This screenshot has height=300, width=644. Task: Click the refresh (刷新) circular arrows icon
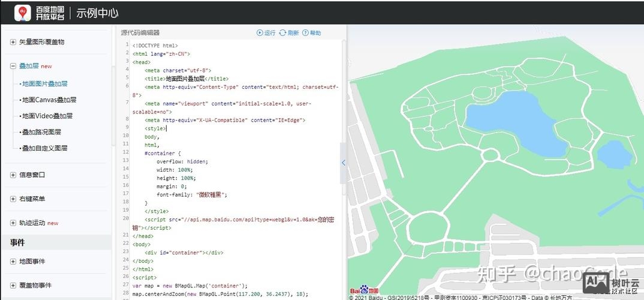pyautogui.click(x=282, y=33)
